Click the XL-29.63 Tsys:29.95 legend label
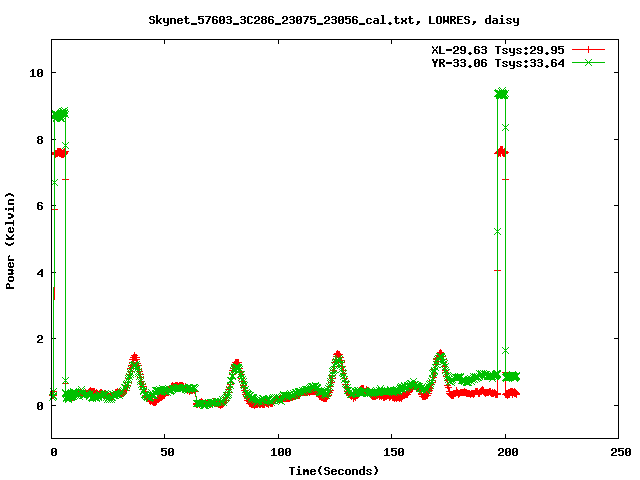 coord(498,50)
